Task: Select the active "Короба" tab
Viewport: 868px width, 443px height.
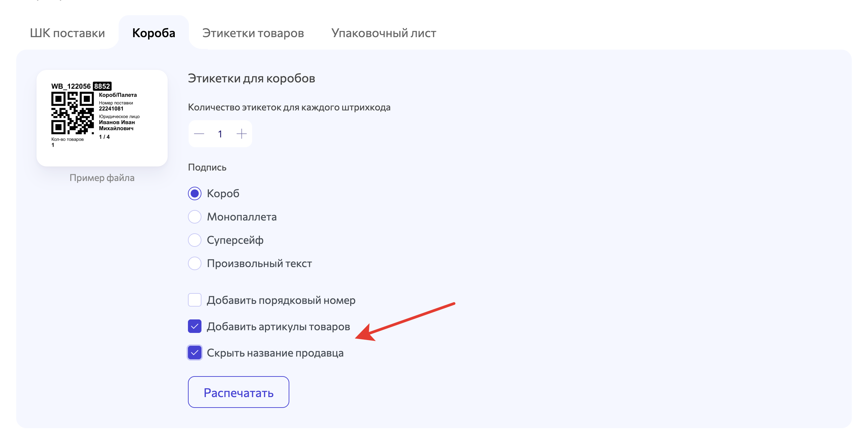Action: (x=154, y=33)
